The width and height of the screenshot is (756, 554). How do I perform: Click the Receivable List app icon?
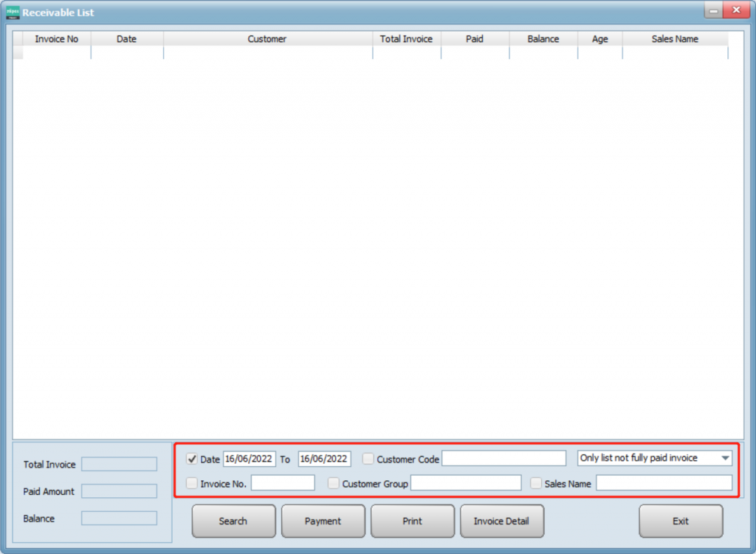tap(13, 13)
